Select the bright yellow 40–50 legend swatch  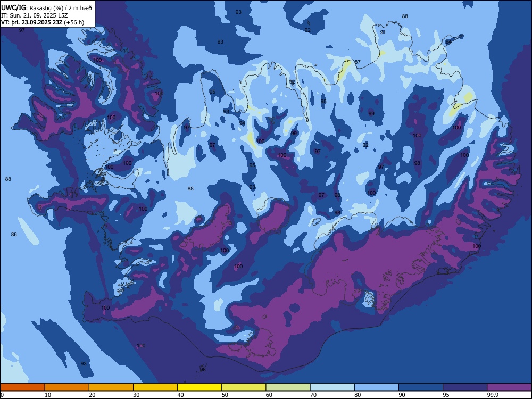click(199, 387)
